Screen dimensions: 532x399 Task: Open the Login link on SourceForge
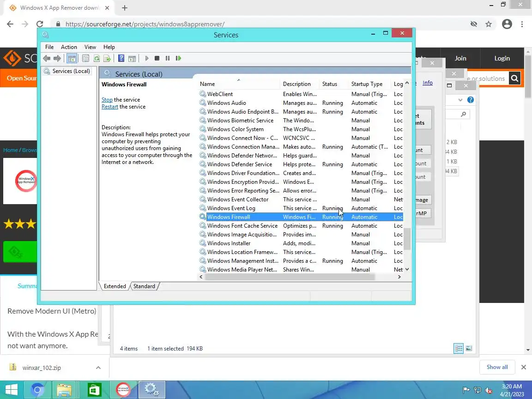pyautogui.click(x=502, y=58)
